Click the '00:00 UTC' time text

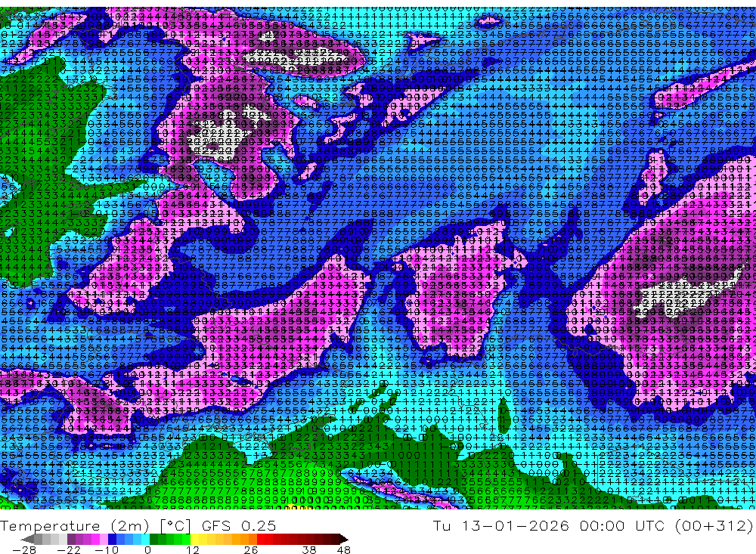622,525
